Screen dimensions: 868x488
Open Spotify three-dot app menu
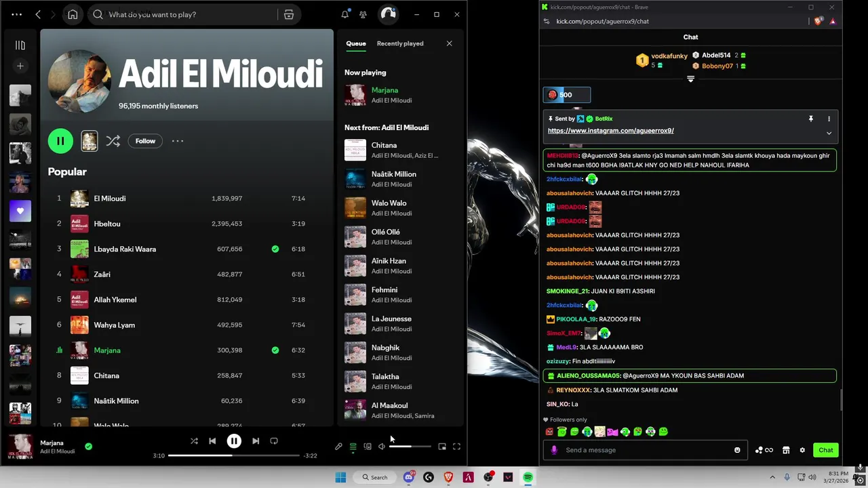(16, 14)
